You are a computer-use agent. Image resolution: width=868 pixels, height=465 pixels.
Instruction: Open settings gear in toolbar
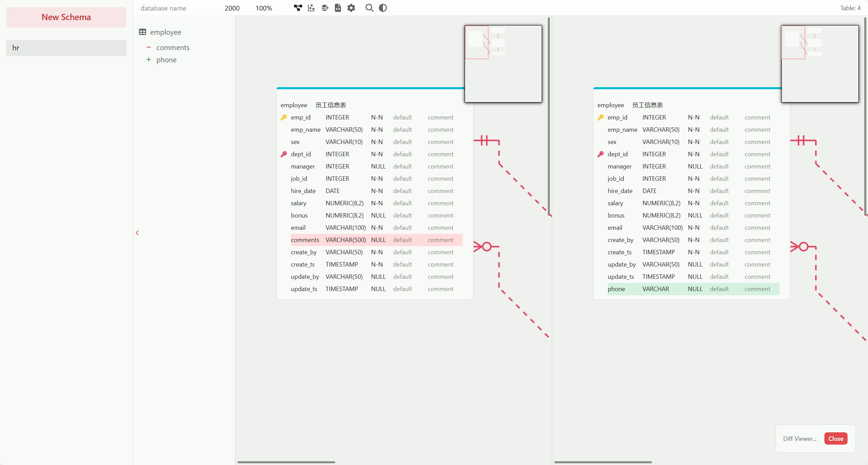click(x=351, y=8)
